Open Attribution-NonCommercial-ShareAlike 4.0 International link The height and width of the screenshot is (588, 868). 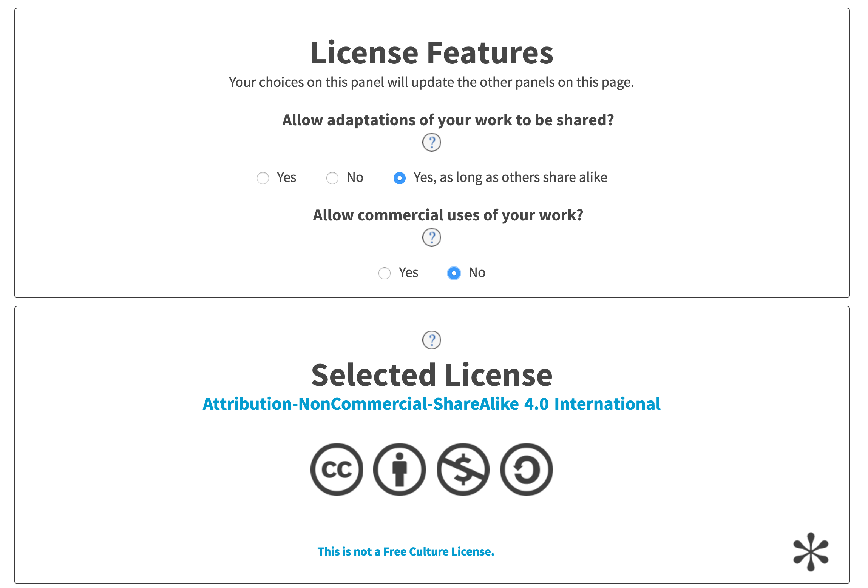click(431, 404)
